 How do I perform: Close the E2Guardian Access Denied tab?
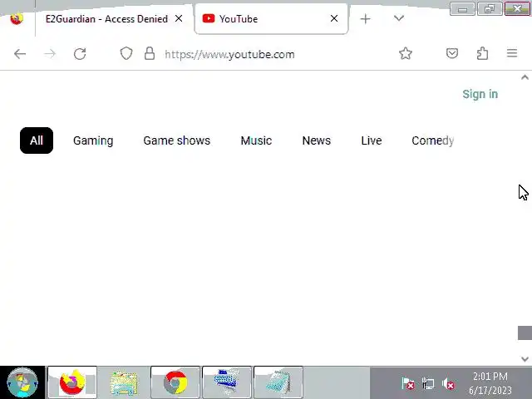[x=179, y=18]
